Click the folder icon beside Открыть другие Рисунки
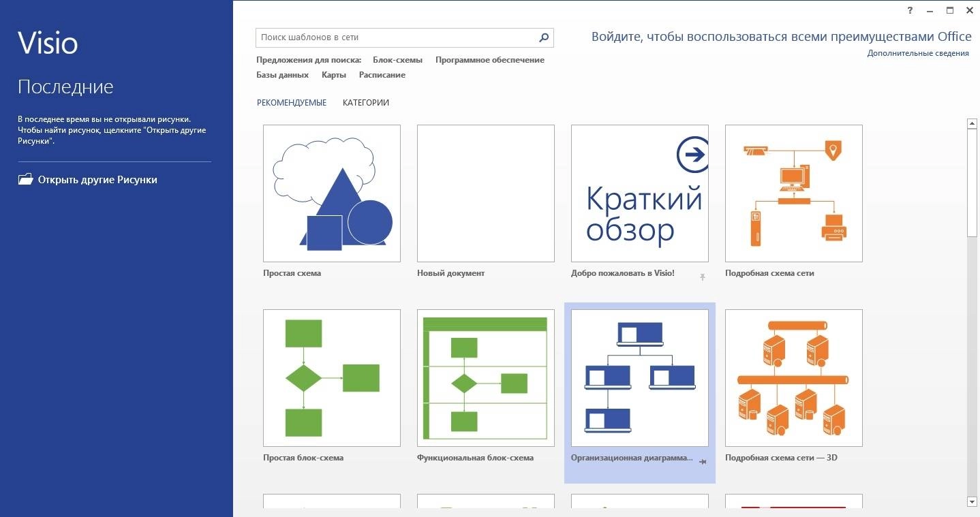Viewport: 980px width, 517px height. point(25,180)
